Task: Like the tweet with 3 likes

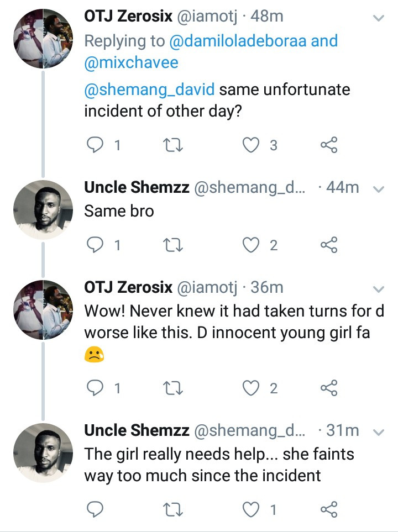Action: (x=252, y=145)
